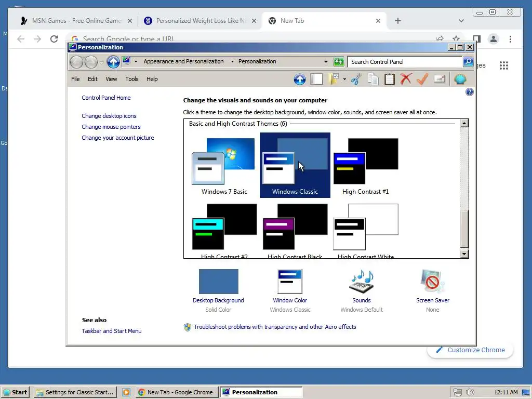Click the Forward navigation button in Personalization
Image resolution: width=532 pixels, height=399 pixels.
[x=91, y=62]
